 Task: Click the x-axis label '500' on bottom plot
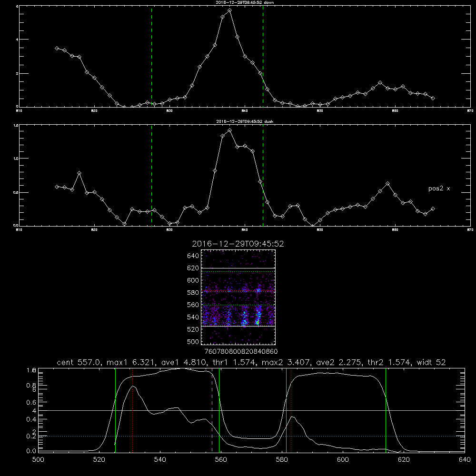pyautogui.click(x=38, y=460)
